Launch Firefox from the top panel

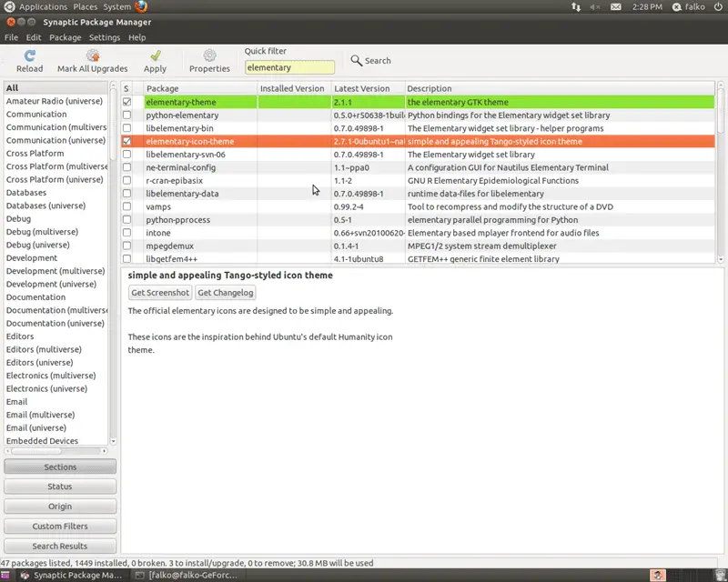point(141,6)
